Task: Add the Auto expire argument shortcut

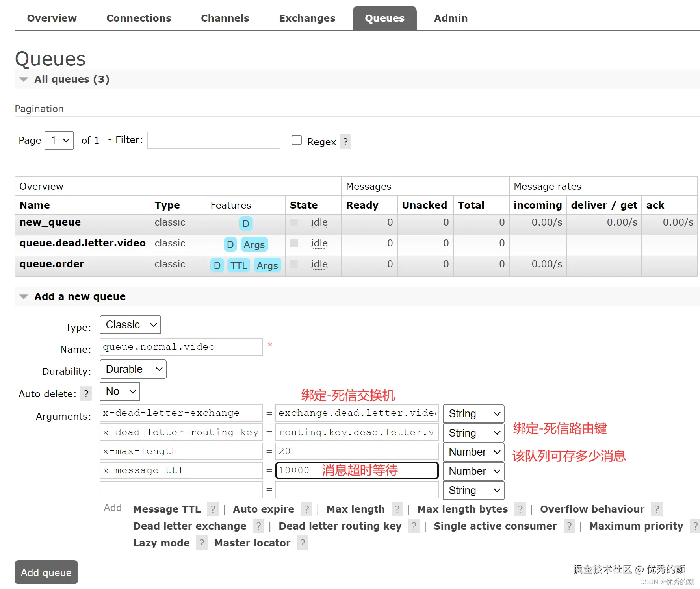Action: tap(263, 509)
